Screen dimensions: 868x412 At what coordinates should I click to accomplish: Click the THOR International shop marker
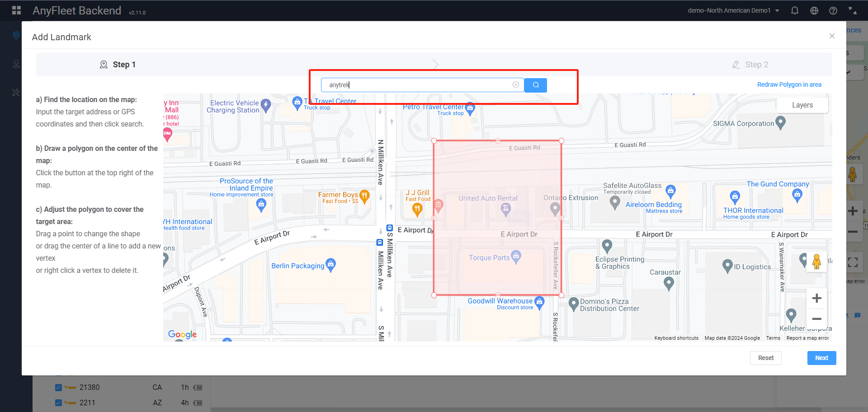coord(735,197)
